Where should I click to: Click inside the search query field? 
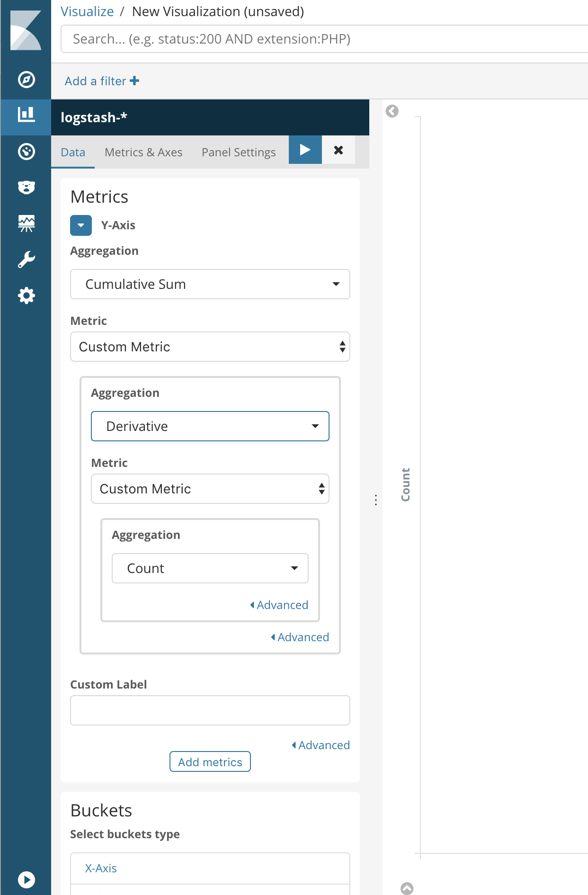[x=284, y=39]
